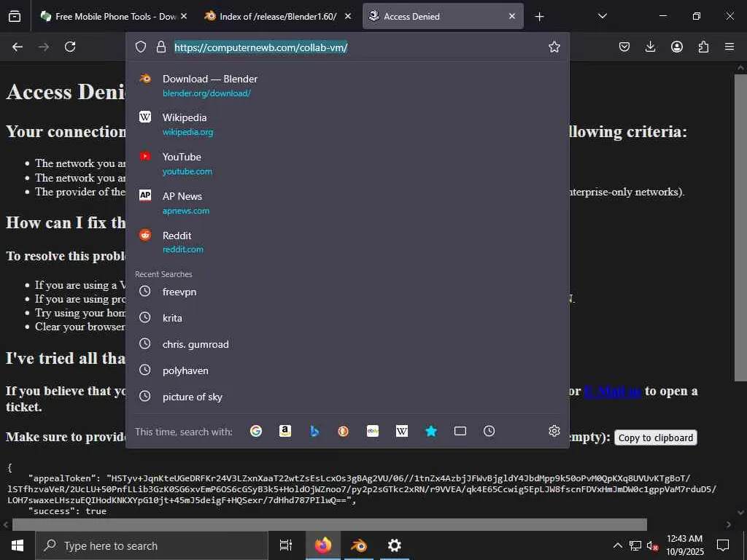Search only in History

[x=489, y=432]
